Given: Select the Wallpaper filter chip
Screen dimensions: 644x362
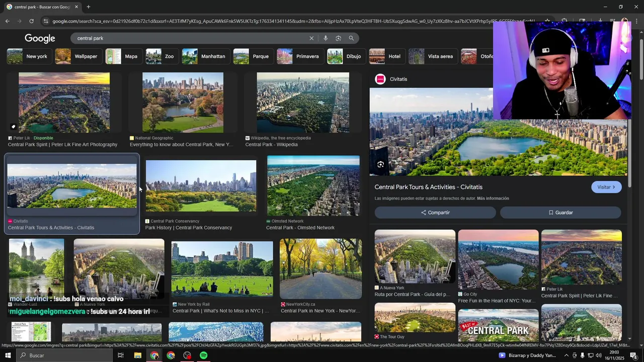Looking at the screenshot, I should (x=78, y=56).
